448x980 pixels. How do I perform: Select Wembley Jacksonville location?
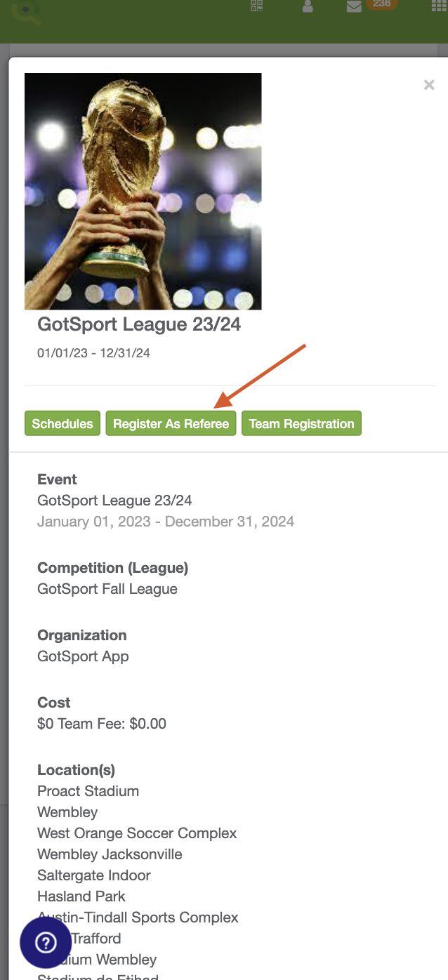[110, 854]
